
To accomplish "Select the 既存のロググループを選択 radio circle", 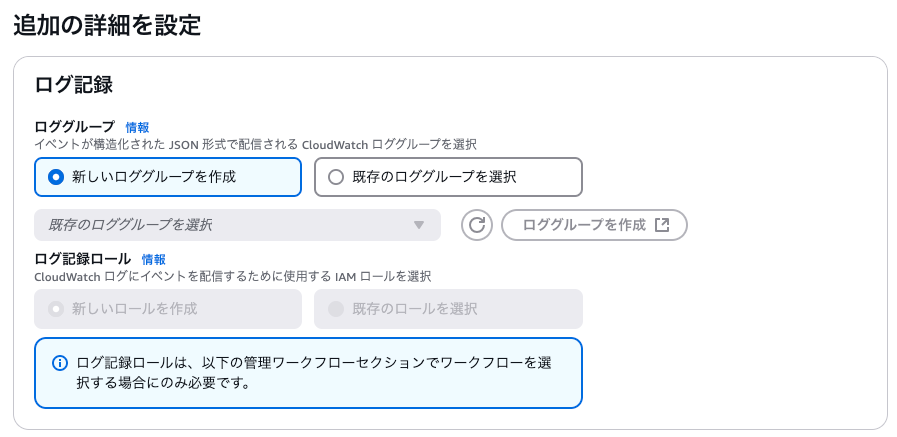I will (336, 177).
